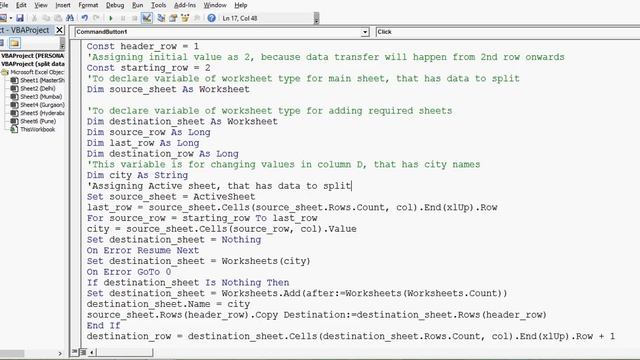Click line 'Set source_sheet = ActiveSheet'
640x360 pixels.
(171, 197)
